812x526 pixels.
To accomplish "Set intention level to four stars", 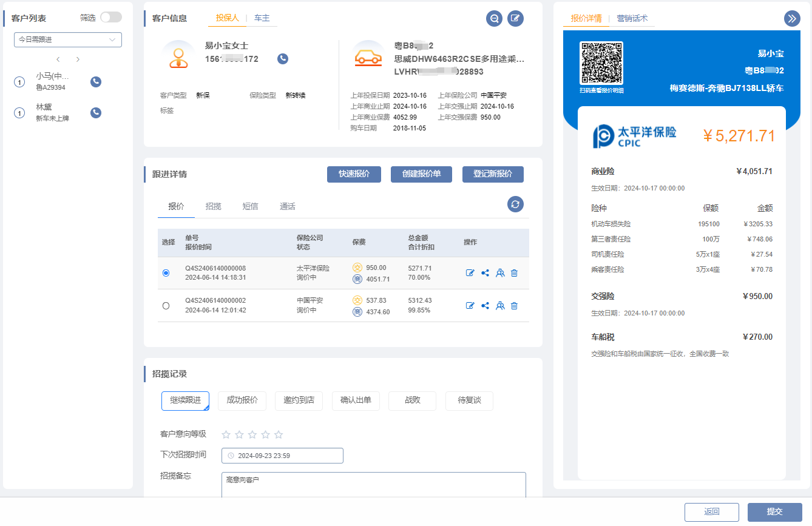I will click(265, 434).
